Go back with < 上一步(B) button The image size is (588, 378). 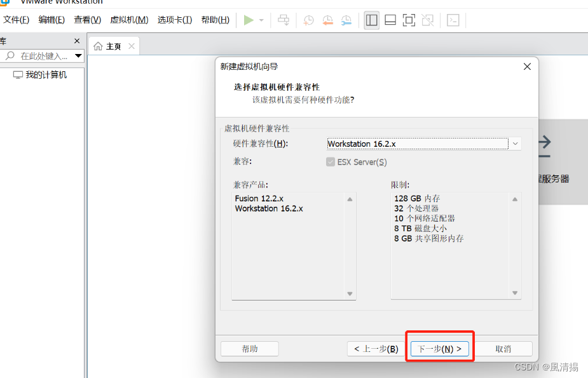coord(376,349)
